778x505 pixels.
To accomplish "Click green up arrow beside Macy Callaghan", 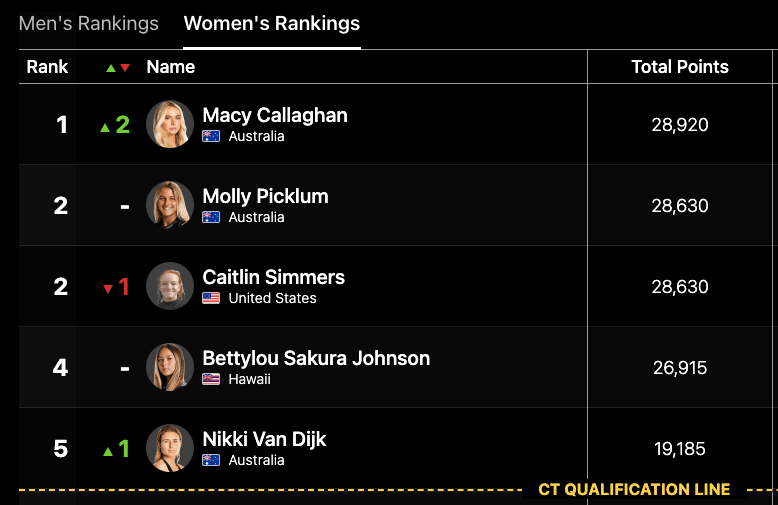I will tap(105, 127).
